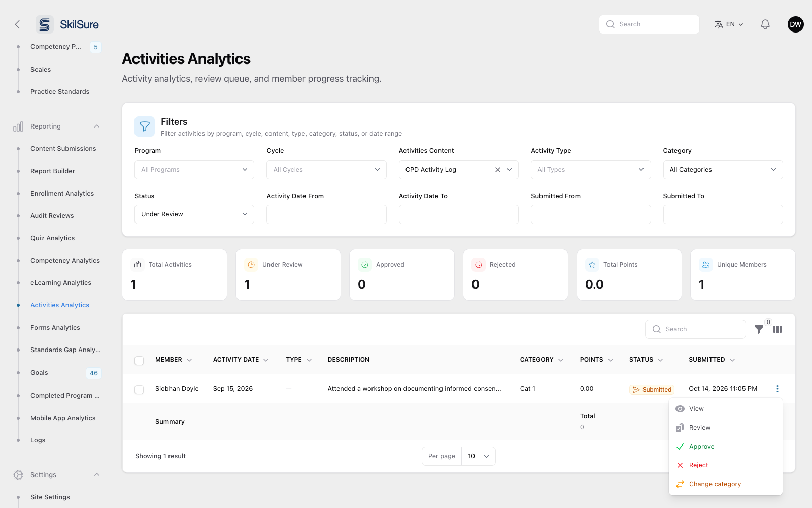Open Report Builder page
Screen dimensions: 812x508
53,171
